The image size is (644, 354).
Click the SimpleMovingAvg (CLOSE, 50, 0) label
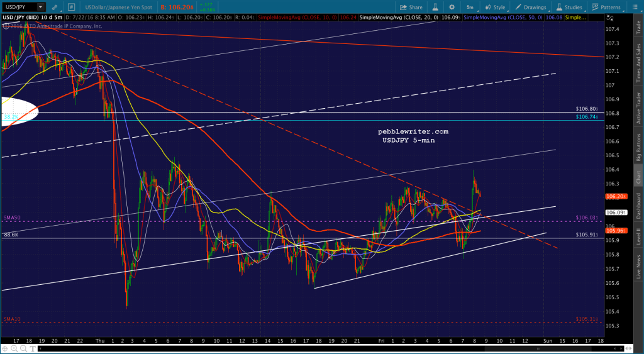pos(502,18)
